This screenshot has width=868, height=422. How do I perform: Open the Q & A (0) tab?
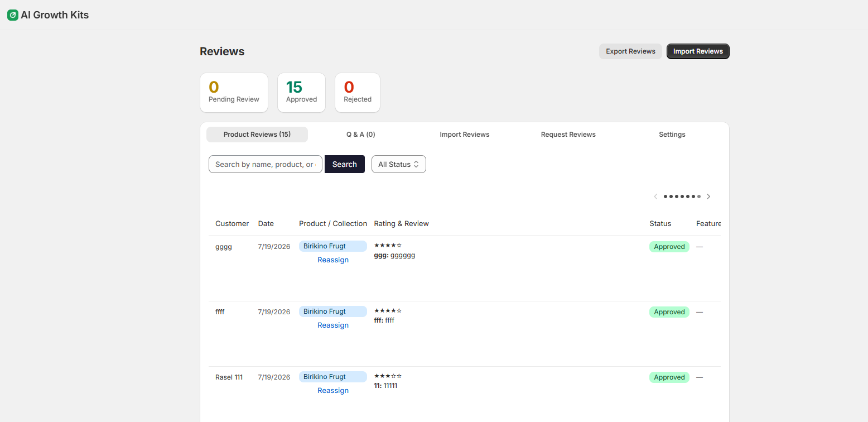point(360,135)
